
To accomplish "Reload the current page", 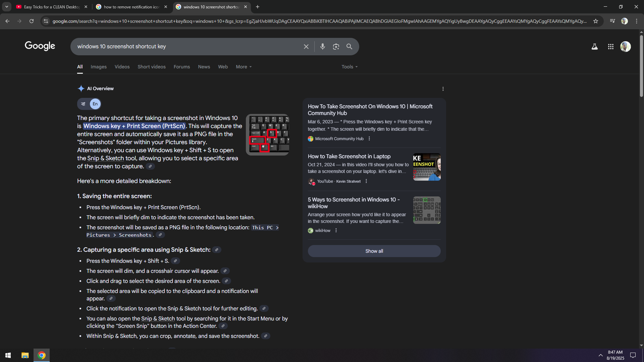I will coord(32,21).
